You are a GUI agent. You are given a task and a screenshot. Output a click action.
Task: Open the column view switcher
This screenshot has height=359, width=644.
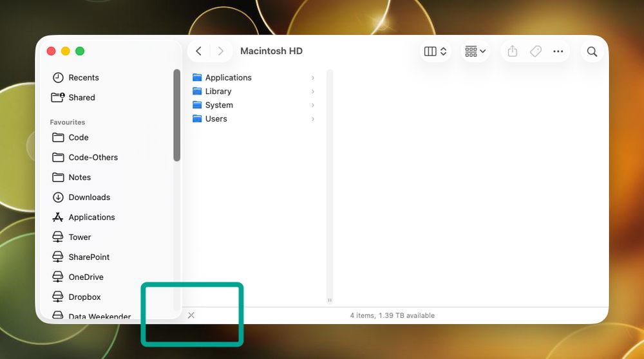pyautogui.click(x=435, y=51)
